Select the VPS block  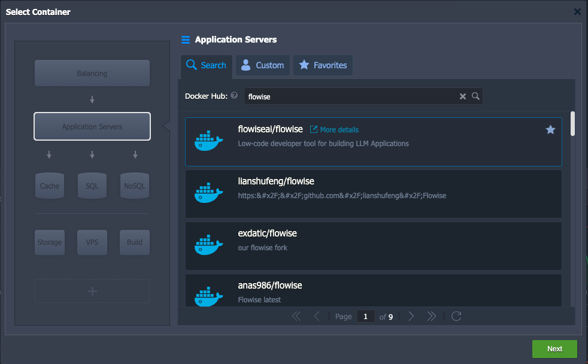(x=92, y=242)
